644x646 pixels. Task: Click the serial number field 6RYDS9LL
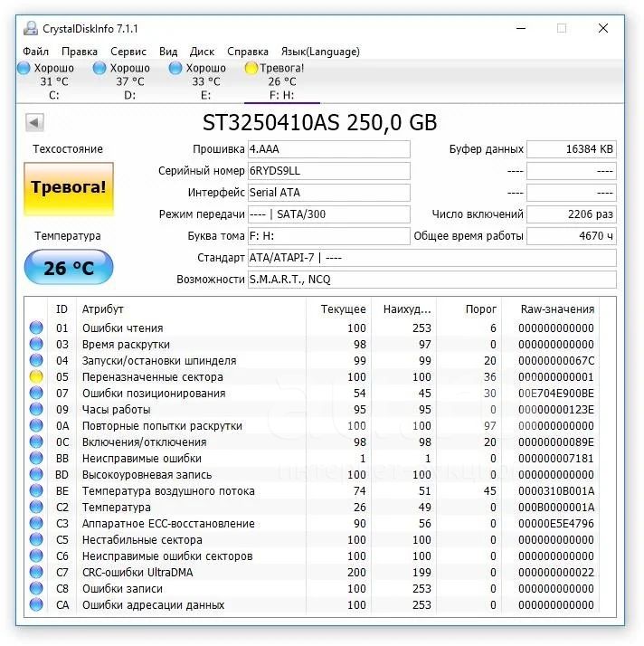pyautogui.click(x=328, y=171)
